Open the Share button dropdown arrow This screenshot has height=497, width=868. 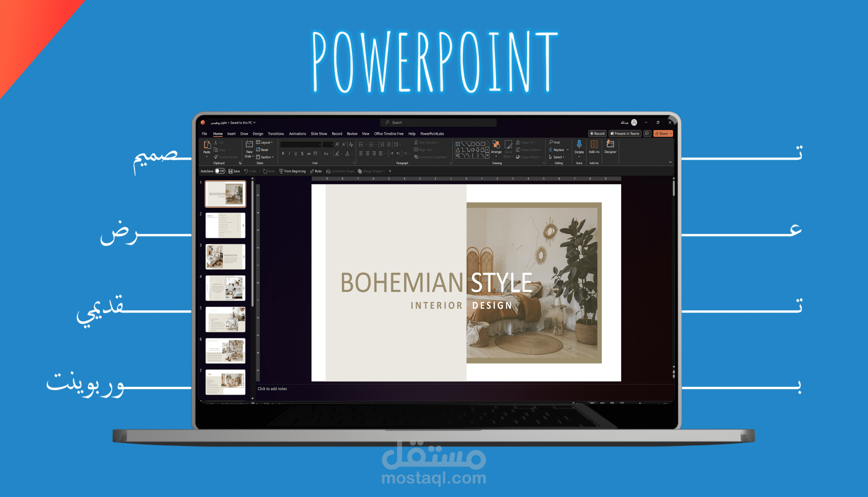click(671, 134)
